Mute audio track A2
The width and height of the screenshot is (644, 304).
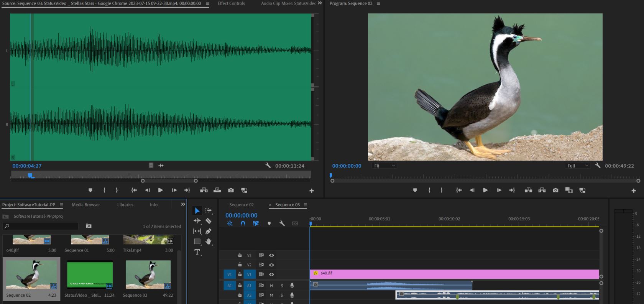click(271, 295)
